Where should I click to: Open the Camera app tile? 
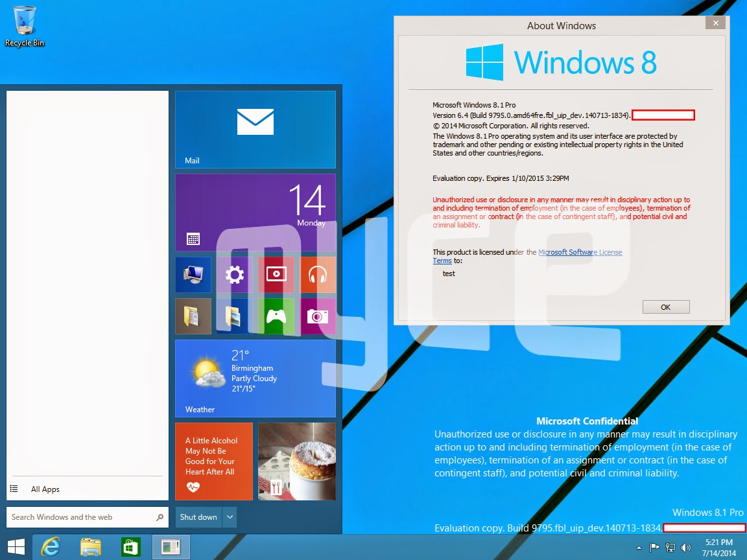(318, 316)
